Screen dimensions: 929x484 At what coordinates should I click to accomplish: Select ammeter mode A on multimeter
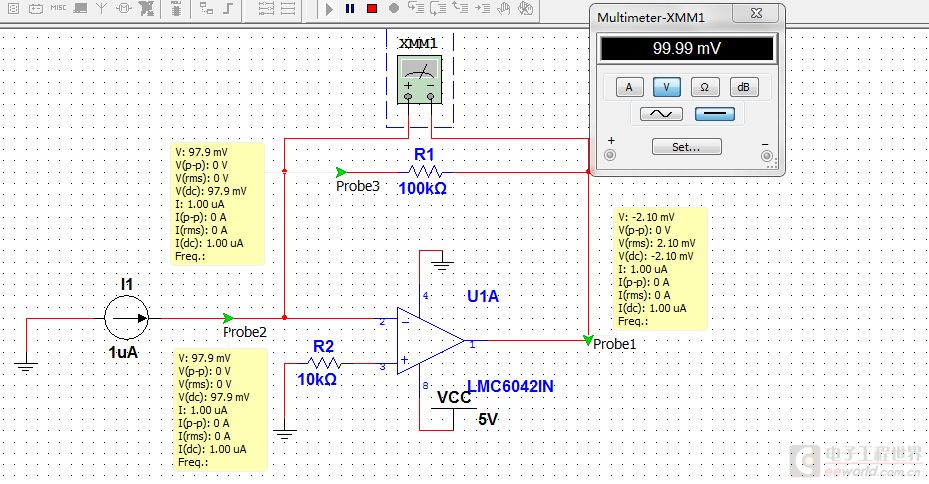point(629,87)
